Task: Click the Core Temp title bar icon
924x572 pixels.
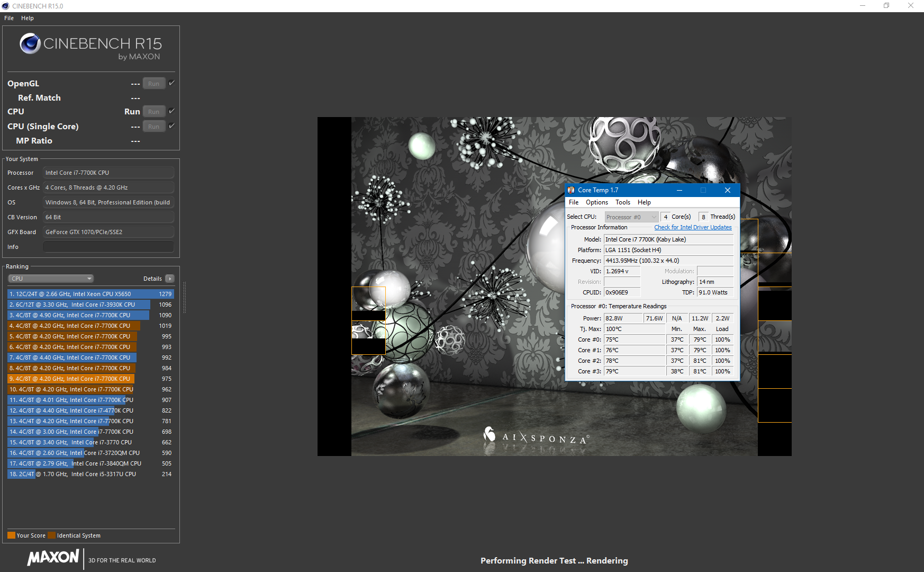Action: (571, 190)
